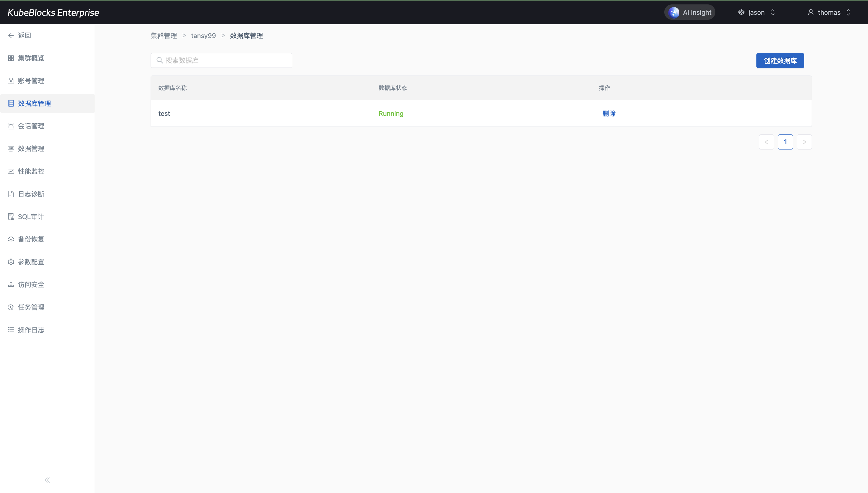Open the 日志诊断 menu item
Image resolution: width=868 pixels, height=493 pixels.
pyautogui.click(x=31, y=194)
